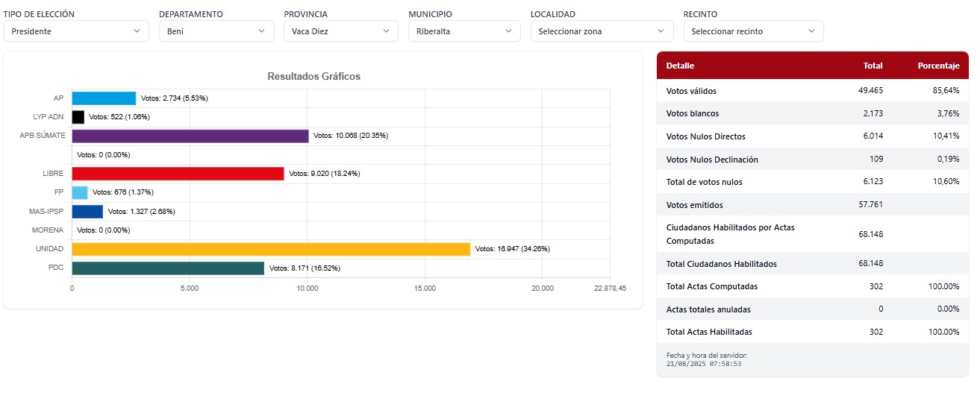Click the Porcentaje column header

click(x=937, y=66)
